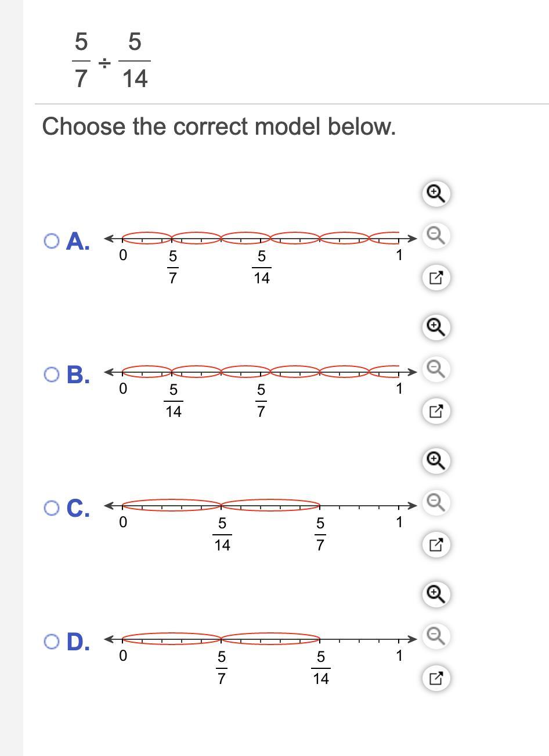Viewport: 549px width, 756px height.
Task: Zoom out on option B's number line
Action: [436, 369]
